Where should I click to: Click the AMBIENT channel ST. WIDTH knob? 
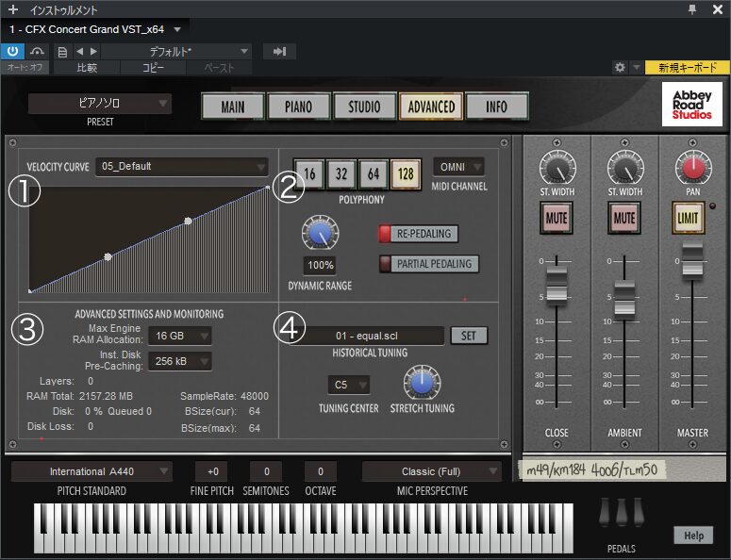pos(625,168)
